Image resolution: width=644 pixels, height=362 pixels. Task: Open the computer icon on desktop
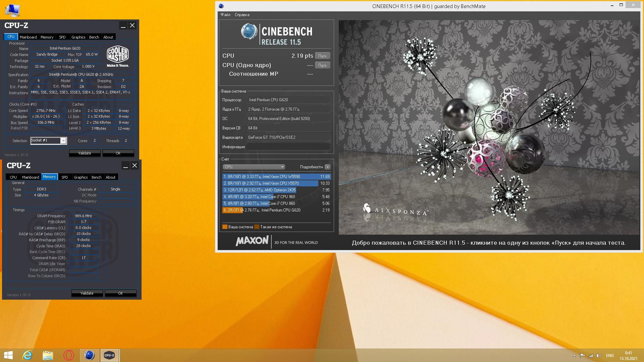point(12,10)
